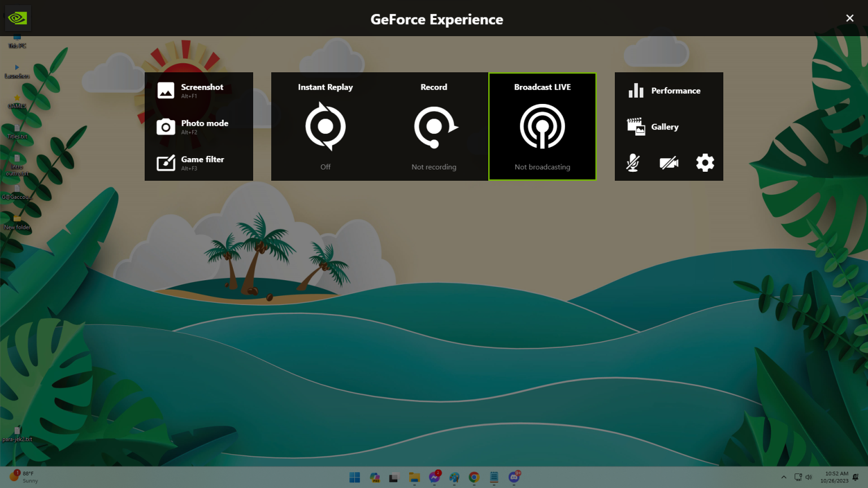Select para-jekz.txt desktop file

(17, 435)
